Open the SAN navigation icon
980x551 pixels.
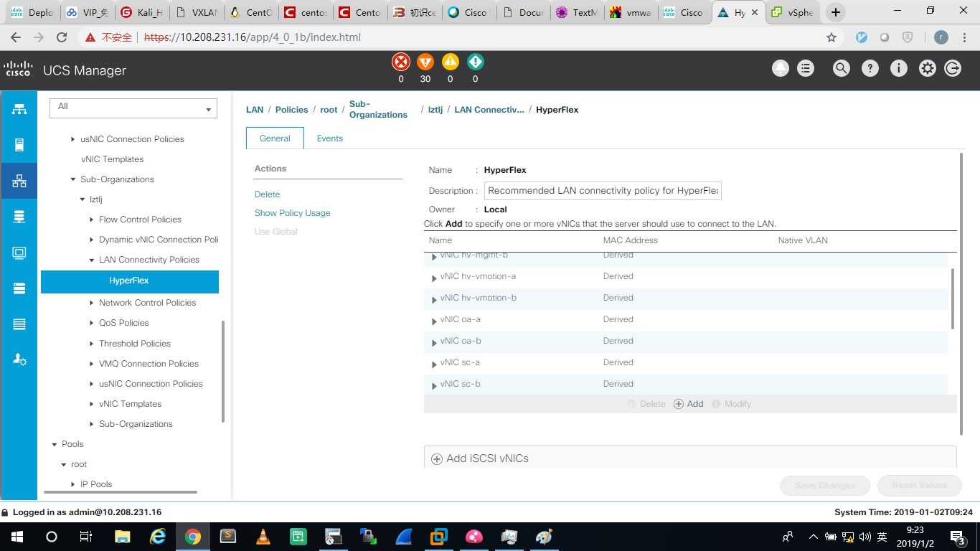(19, 217)
